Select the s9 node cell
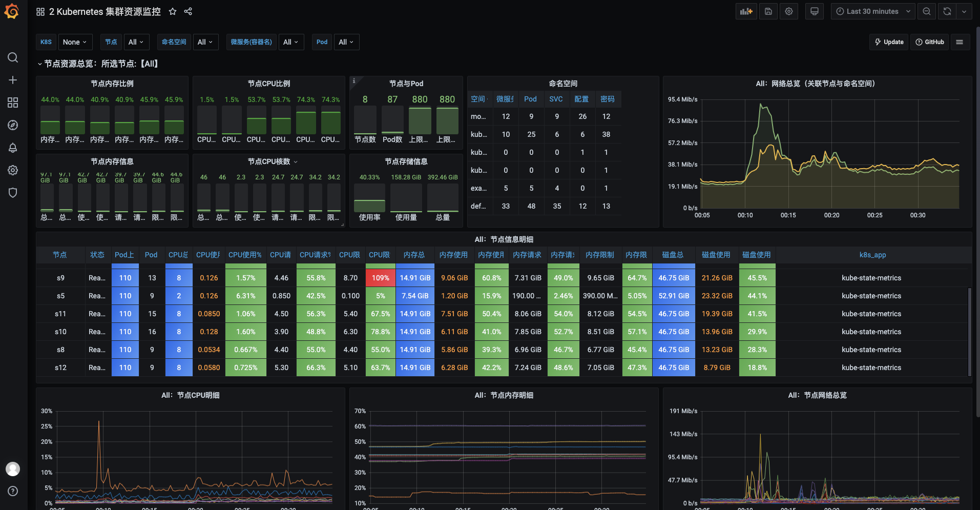Image resolution: width=980 pixels, height=510 pixels. [60, 278]
